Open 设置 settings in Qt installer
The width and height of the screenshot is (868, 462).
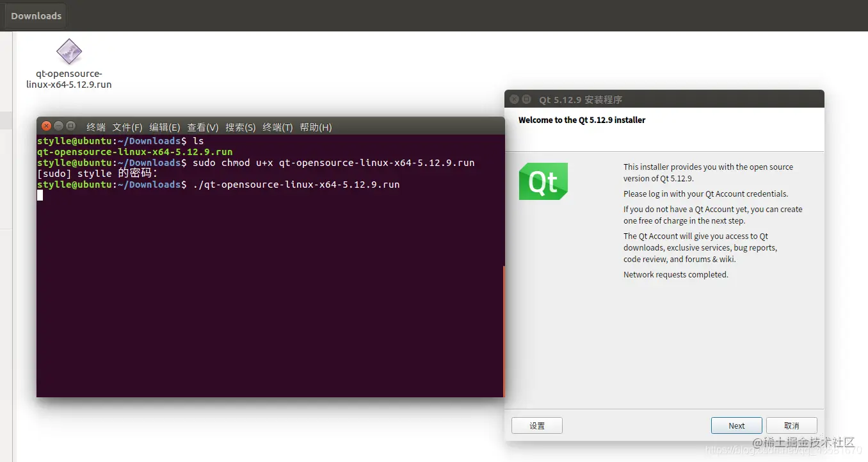tap(537, 425)
